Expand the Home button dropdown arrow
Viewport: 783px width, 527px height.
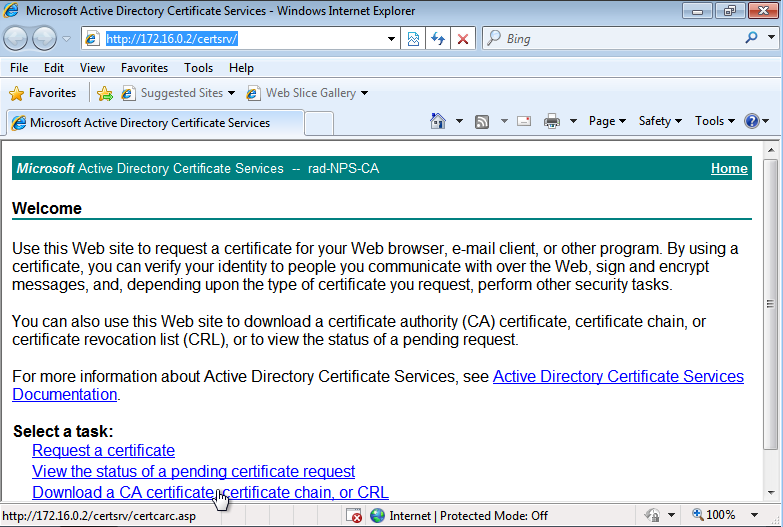point(459,121)
